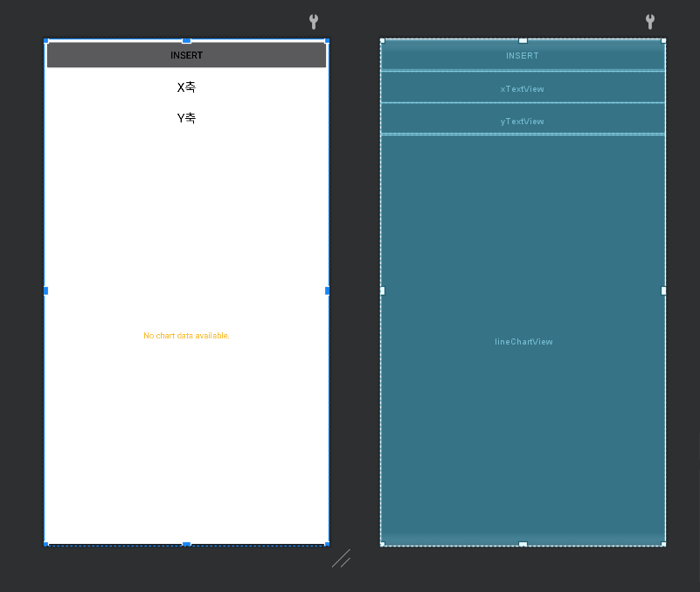Select the Y축 text view in design
700x592 pixels.
tap(187, 118)
